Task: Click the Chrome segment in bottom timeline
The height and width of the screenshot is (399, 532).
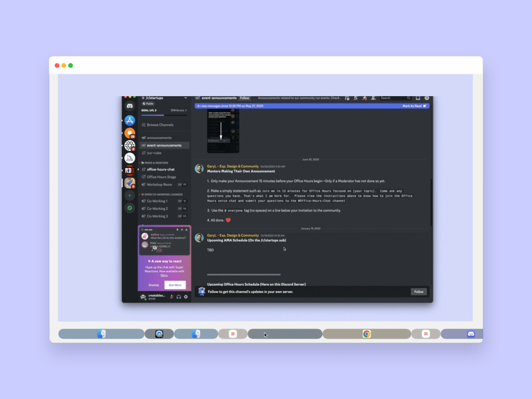Action: point(367,334)
